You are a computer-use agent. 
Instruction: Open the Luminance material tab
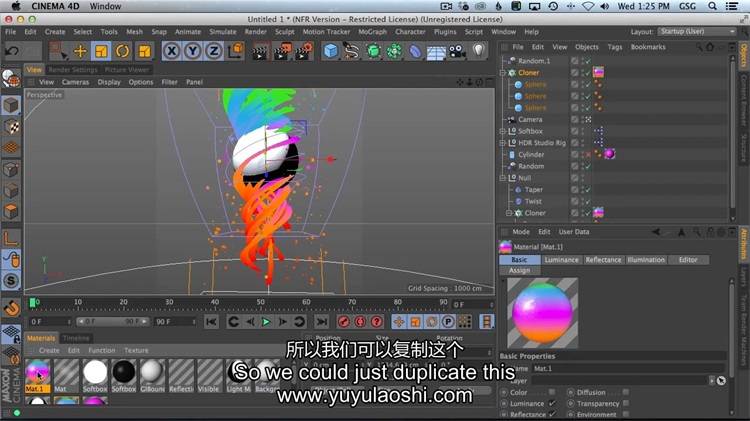tap(561, 260)
